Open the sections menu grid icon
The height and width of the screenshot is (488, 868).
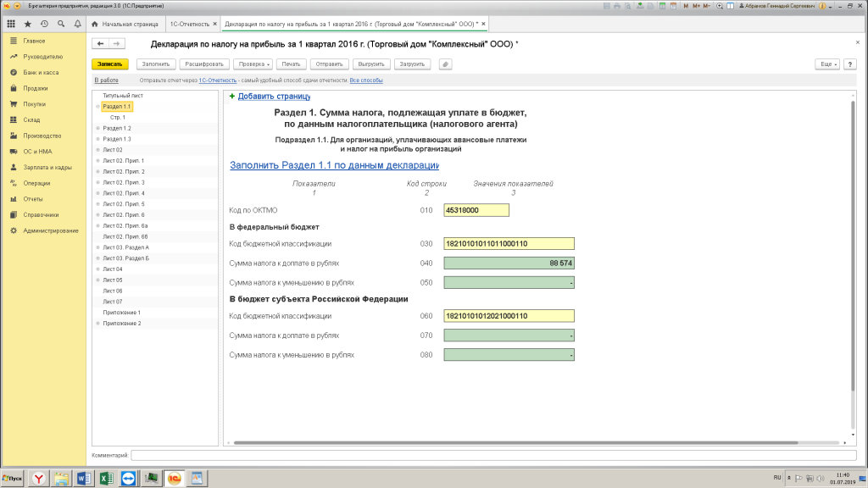[11, 24]
